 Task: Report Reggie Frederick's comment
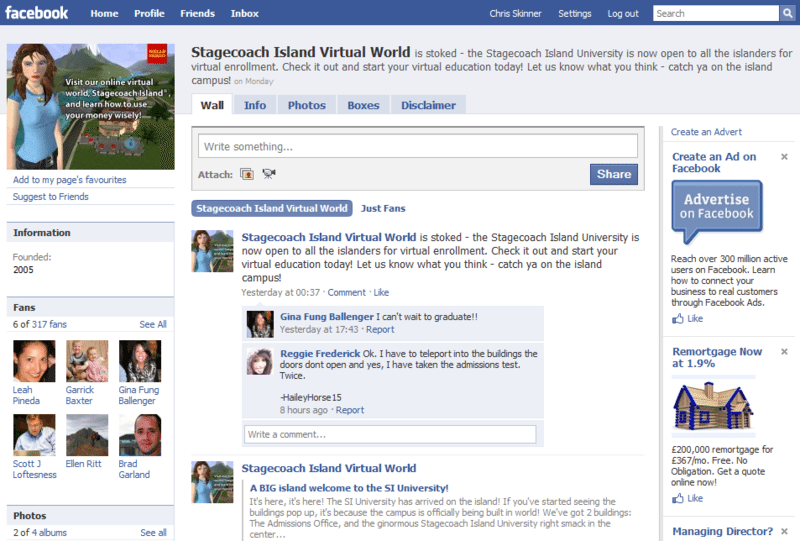point(350,410)
